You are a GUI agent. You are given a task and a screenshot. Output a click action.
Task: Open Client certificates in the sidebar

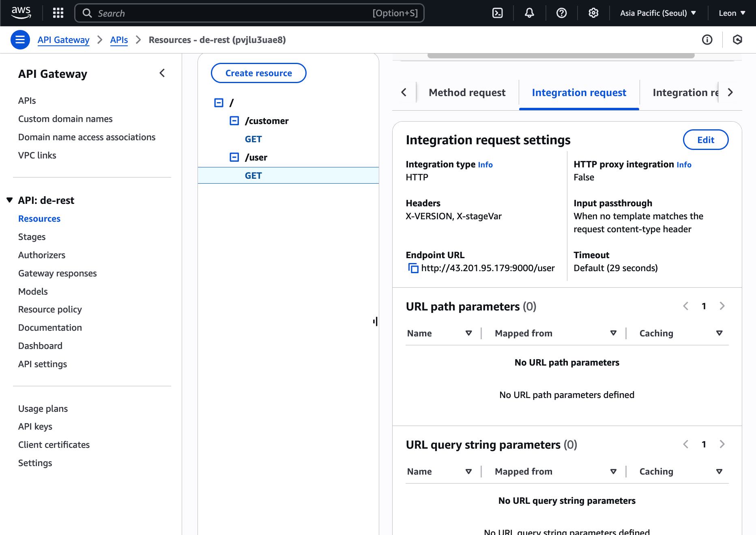click(x=54, y=445)
